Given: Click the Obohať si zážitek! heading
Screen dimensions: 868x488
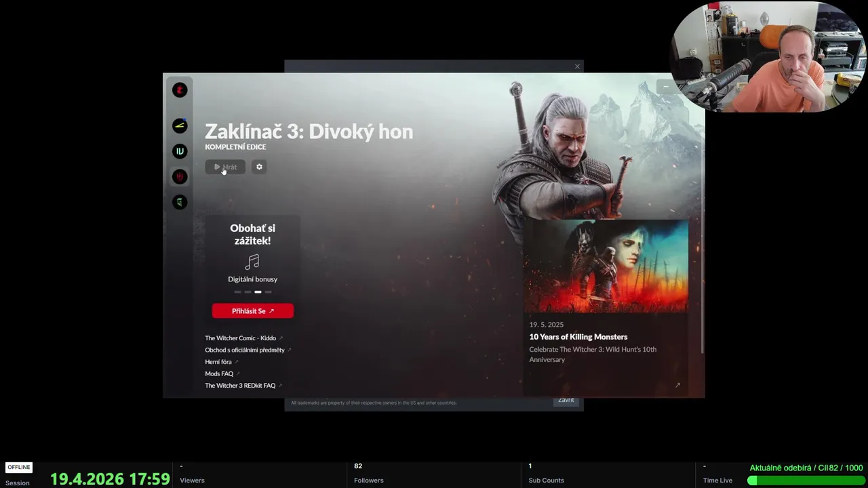Looking at the screenshot, I should point(252,234).
